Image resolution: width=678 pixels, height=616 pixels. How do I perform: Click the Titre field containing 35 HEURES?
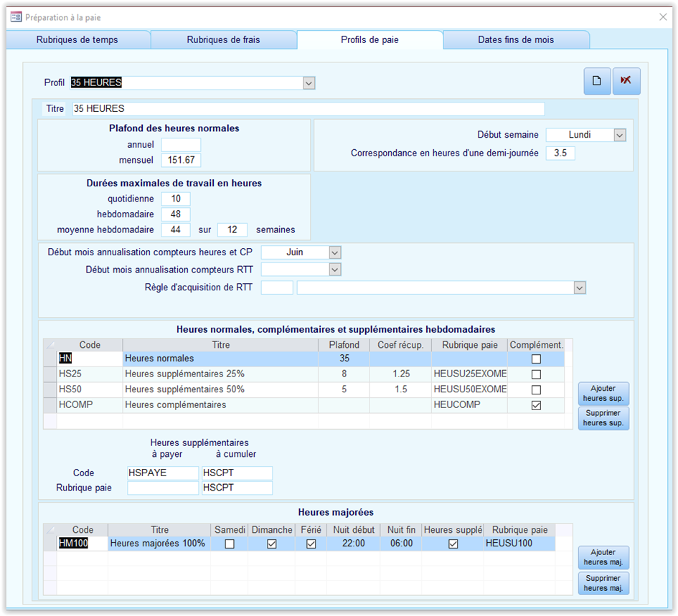click(x=309, y=109)
